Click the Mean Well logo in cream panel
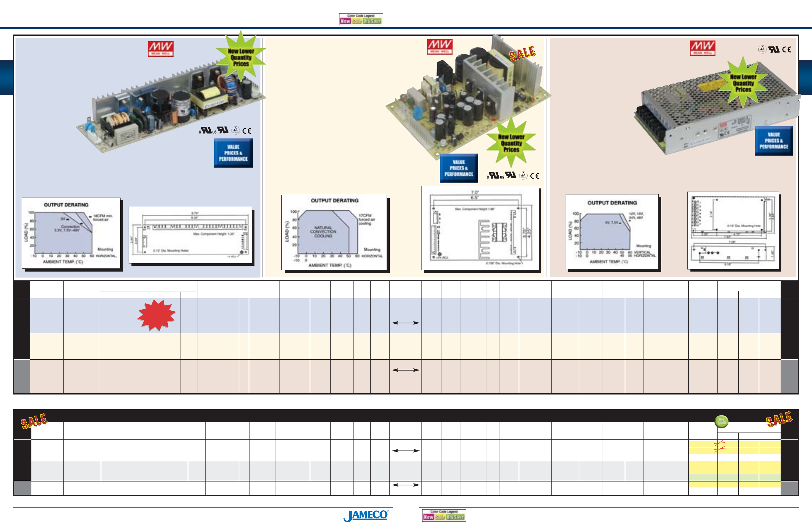Image resolution: width=812 pixels, height=522 pixels. pos(440,47)
